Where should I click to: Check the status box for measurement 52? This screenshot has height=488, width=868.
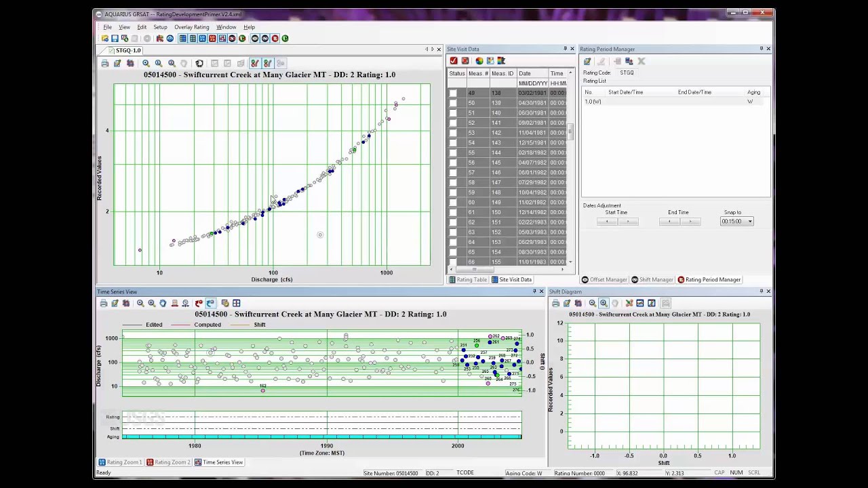(x=453, y=123)
